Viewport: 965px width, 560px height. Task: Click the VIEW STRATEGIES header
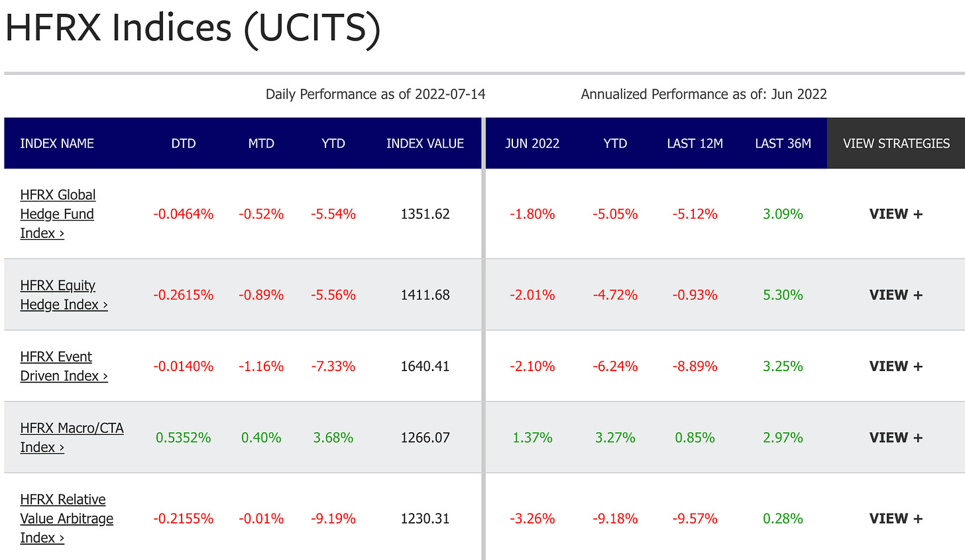(896, 143)
